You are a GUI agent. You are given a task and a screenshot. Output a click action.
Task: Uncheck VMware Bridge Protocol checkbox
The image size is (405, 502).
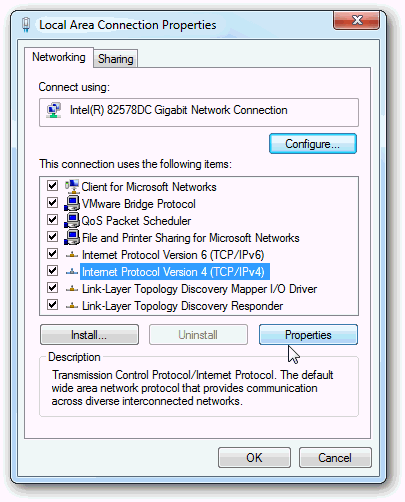(x=52, y=202)
